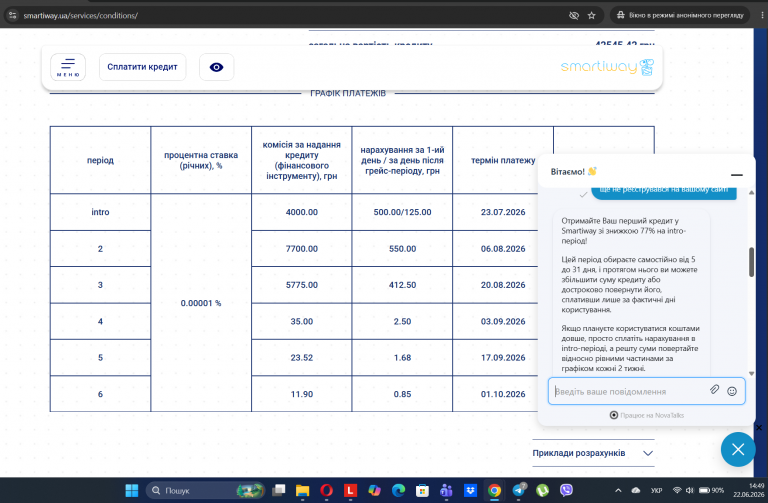This screenshot has height=503, width=768.
Task: Open Microsoft Copilot from taskbar
Action: (374, 490)
